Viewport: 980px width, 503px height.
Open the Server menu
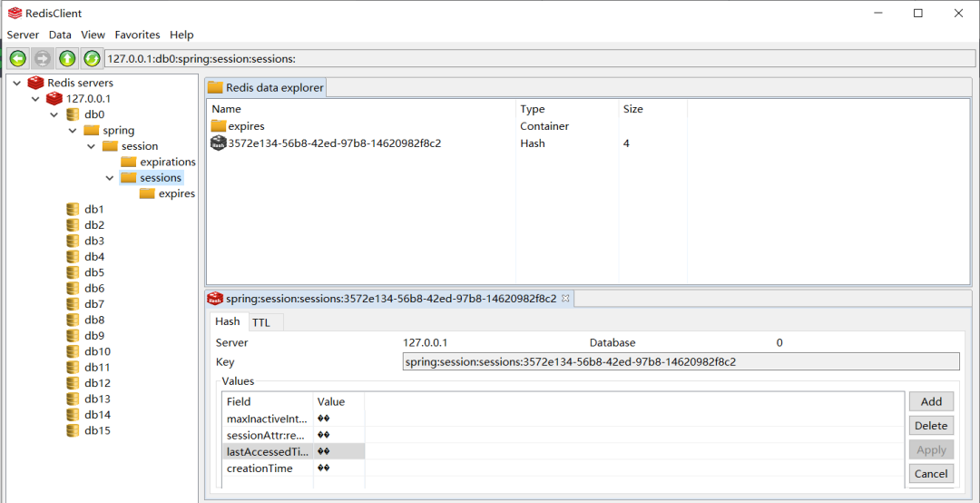[x=23, y=35]
